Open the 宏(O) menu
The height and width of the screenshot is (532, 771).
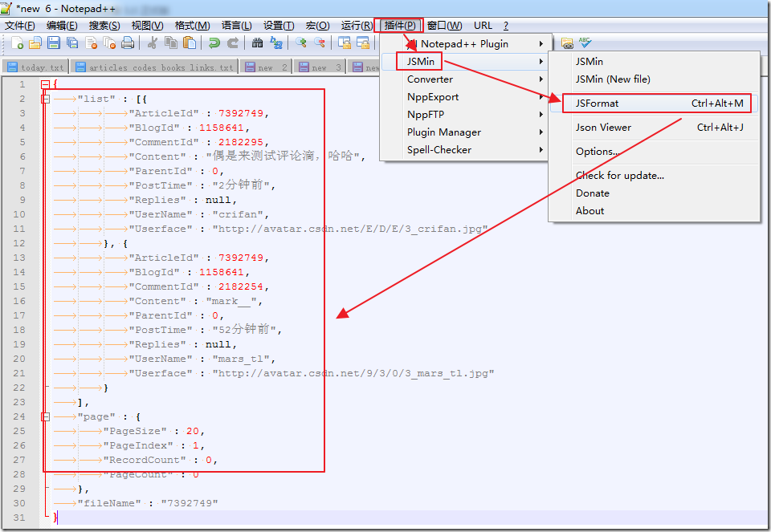click(318, 26)
